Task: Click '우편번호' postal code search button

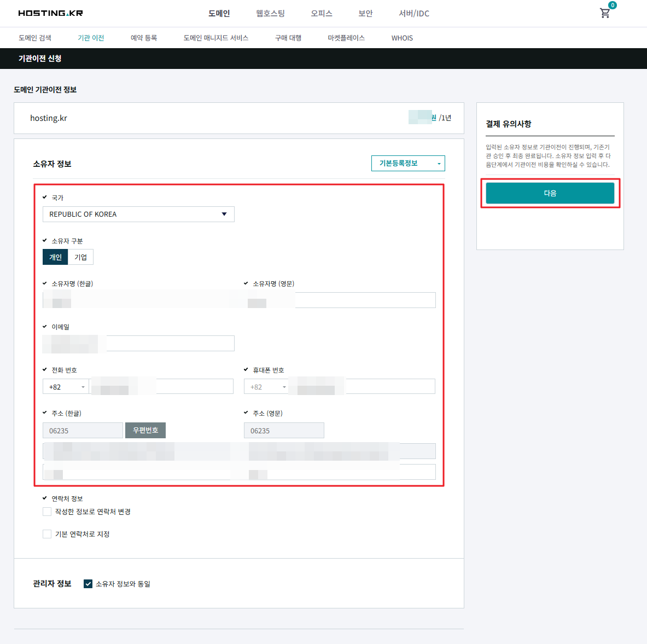Action: [x=145, y=431]
